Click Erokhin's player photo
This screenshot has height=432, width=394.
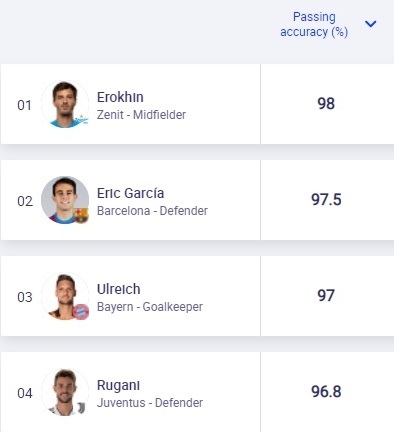tap(65, 104)
